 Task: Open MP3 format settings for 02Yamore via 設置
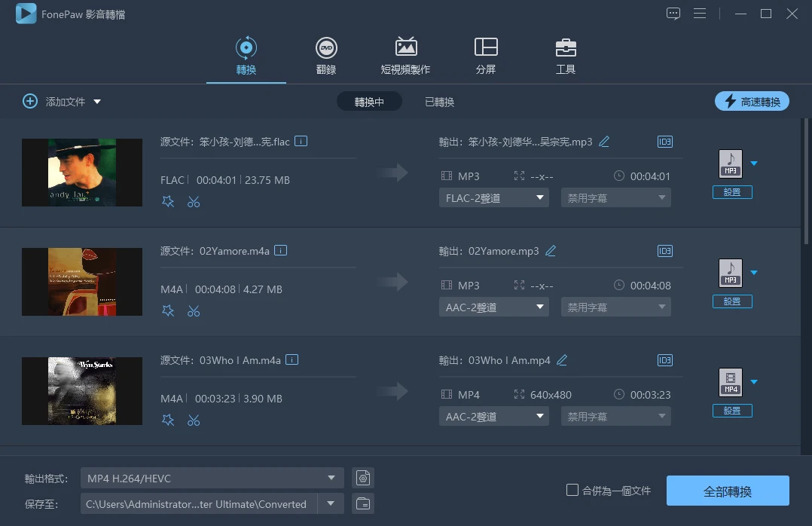click(x=731, y=301)
